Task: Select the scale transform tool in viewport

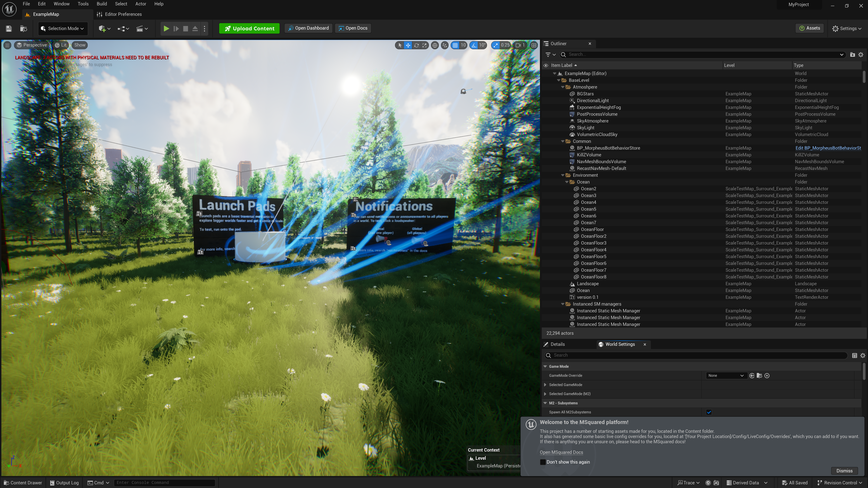Action: pos(425,45)
